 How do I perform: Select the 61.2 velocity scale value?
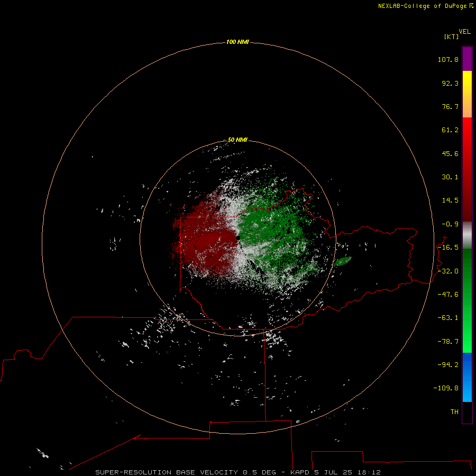(x=450, y=130)
